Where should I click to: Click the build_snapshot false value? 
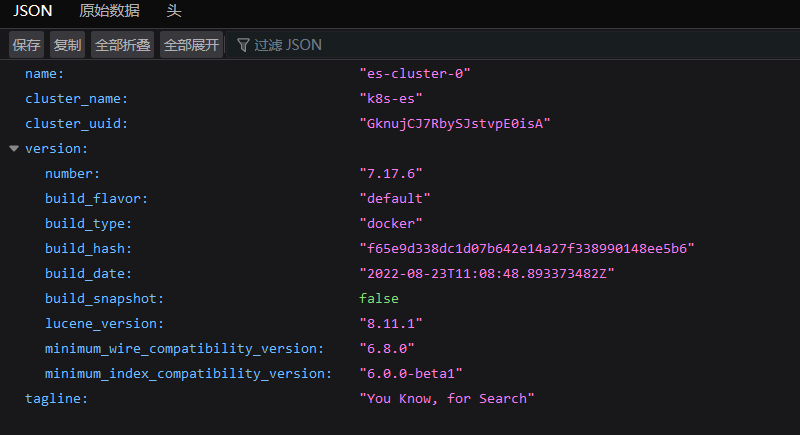(379, 298)
